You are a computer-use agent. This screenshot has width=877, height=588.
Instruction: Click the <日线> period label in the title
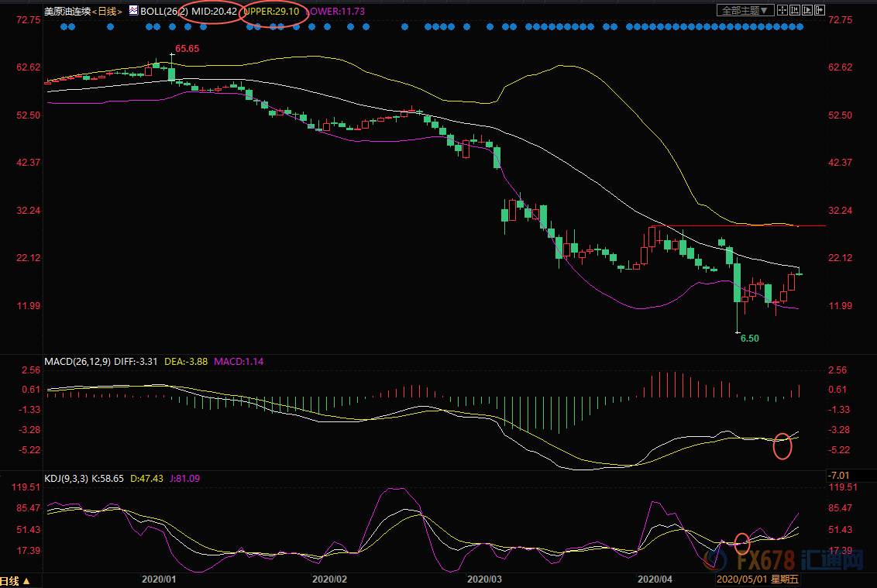coord(107,11)
